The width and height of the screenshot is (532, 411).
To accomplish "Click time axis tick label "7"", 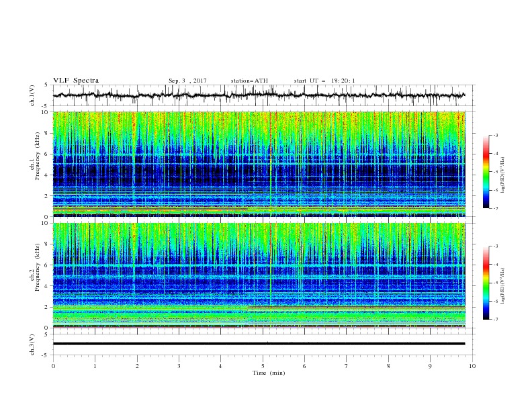I will pyautogui.click(x=347, y=366).
